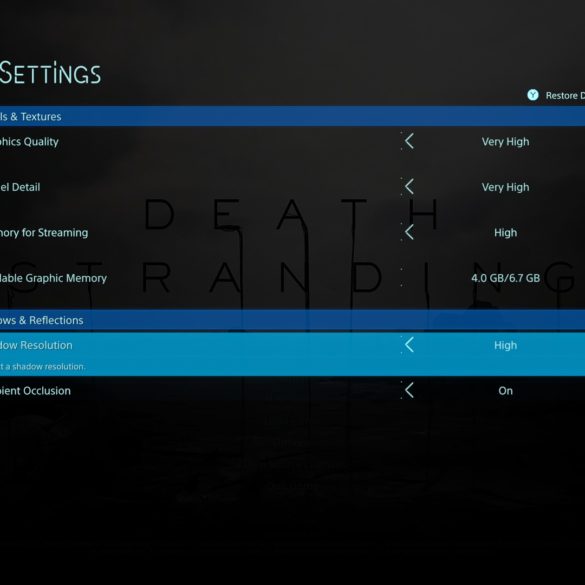
Task: Click left arrow for Shadow Resolution
Action: coord(409,345)
